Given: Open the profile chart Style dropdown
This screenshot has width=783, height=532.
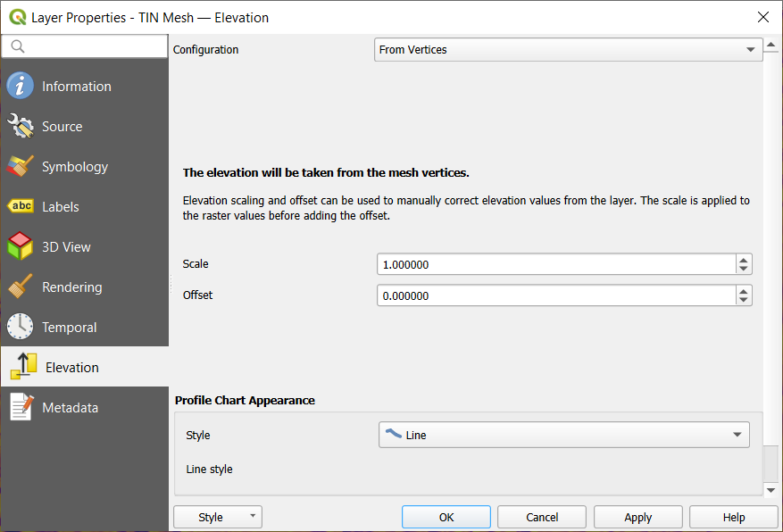Looking at the screenshot, I should (x=737, y=435).
